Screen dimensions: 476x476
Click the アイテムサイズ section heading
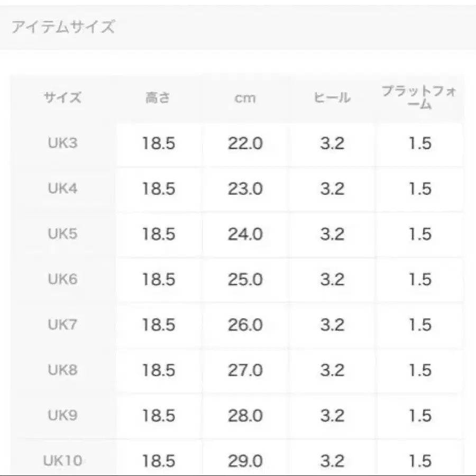tap(63, 27)
